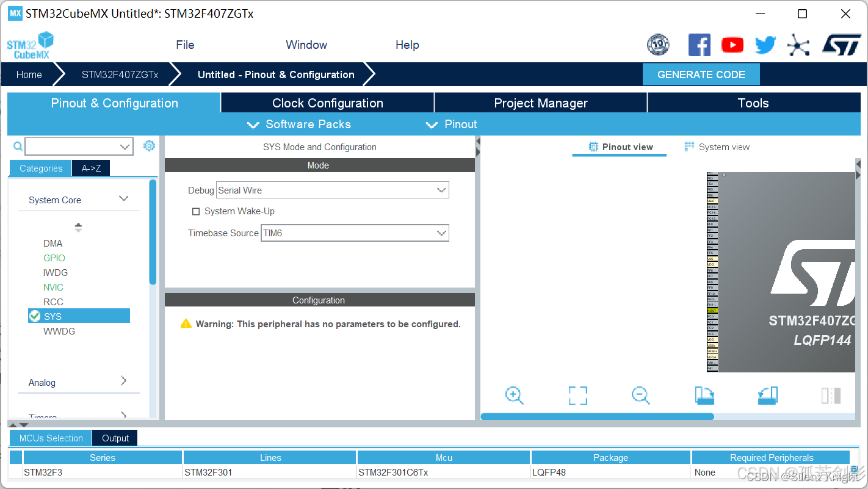
Task: Sort MCU table by Series column
Action: click(103, 457)
